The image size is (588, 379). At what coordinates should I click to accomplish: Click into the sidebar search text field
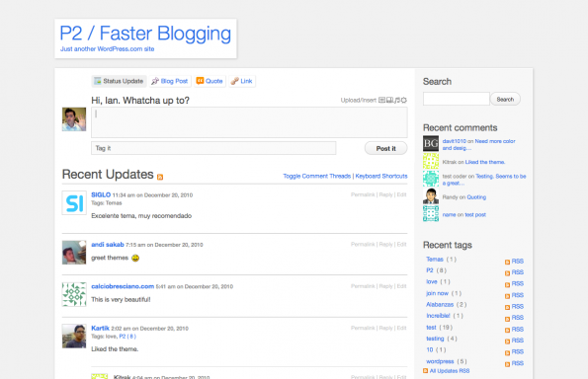(x=457, y=99)
